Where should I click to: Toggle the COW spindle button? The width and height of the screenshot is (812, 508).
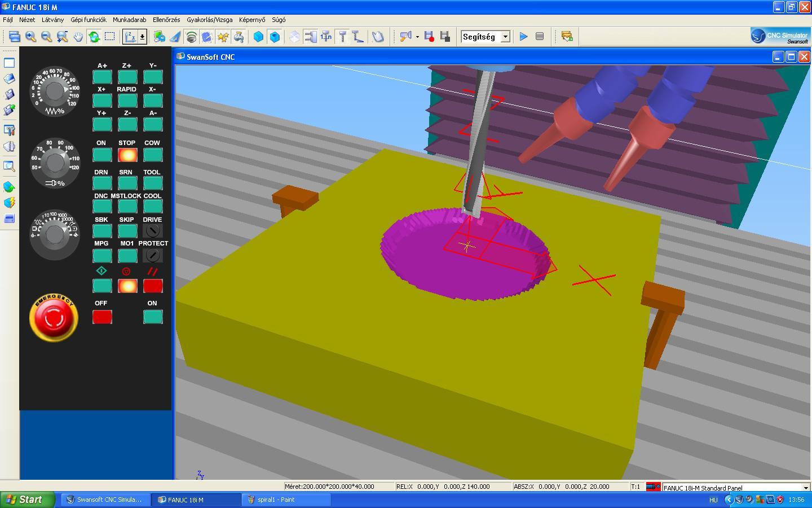(x=153, y=155)
